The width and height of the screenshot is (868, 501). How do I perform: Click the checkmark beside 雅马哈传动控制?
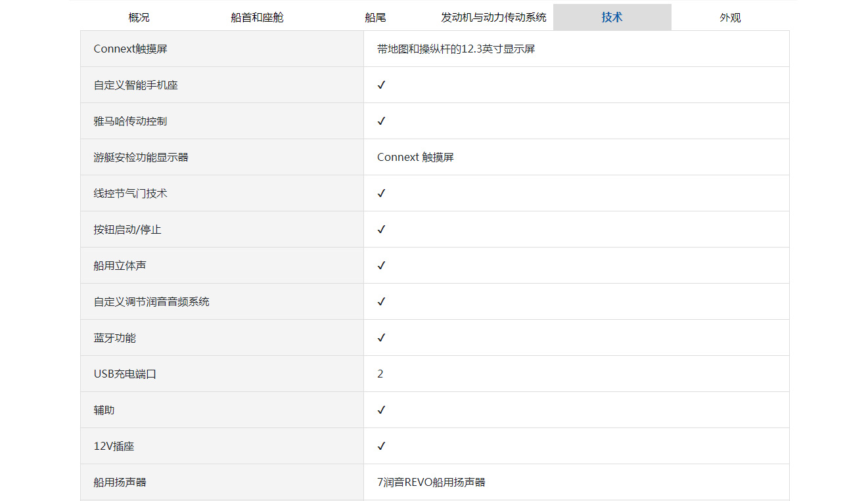click(x=381, y=121)
